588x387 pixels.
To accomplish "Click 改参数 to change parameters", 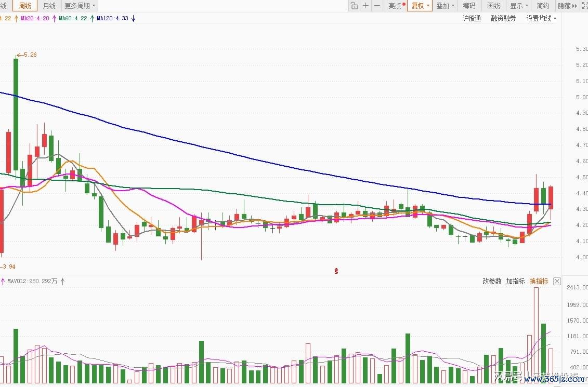I will coord(492,281).
